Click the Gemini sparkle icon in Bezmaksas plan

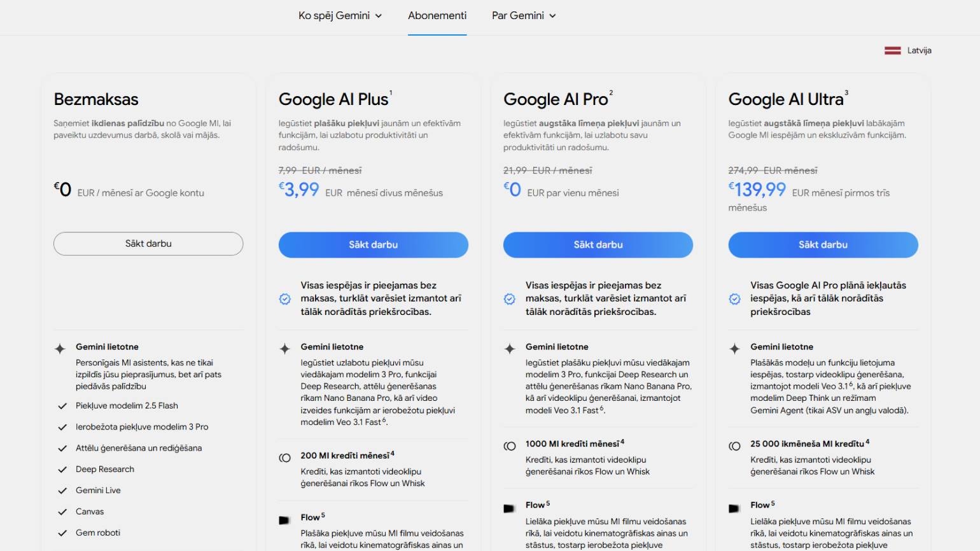click(60, 348)
